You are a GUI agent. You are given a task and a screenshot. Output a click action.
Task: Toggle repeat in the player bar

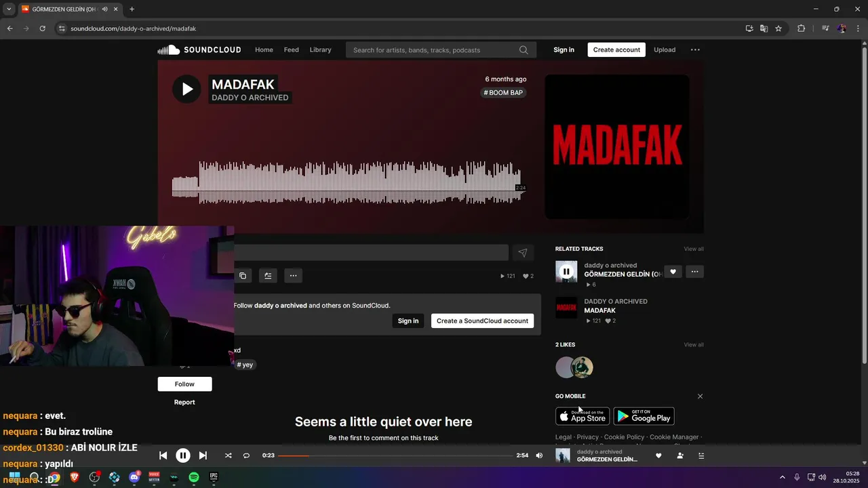pyautogui.click(x=246, y=455)
